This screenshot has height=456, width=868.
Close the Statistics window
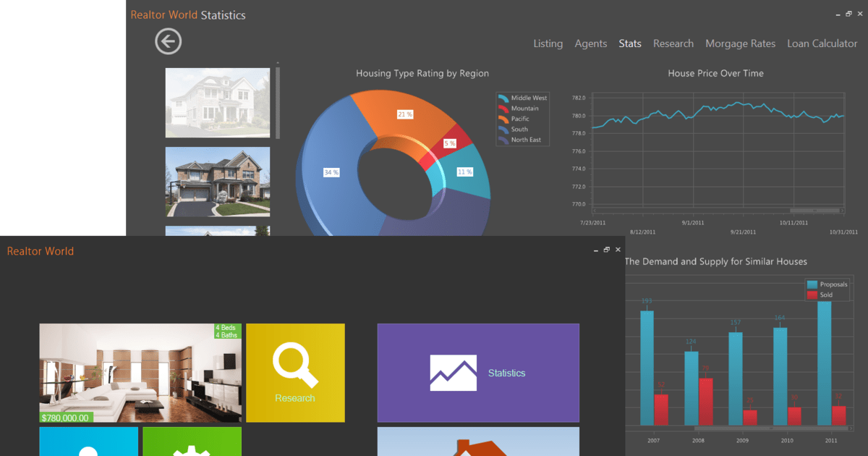click(x=860, y=14)
